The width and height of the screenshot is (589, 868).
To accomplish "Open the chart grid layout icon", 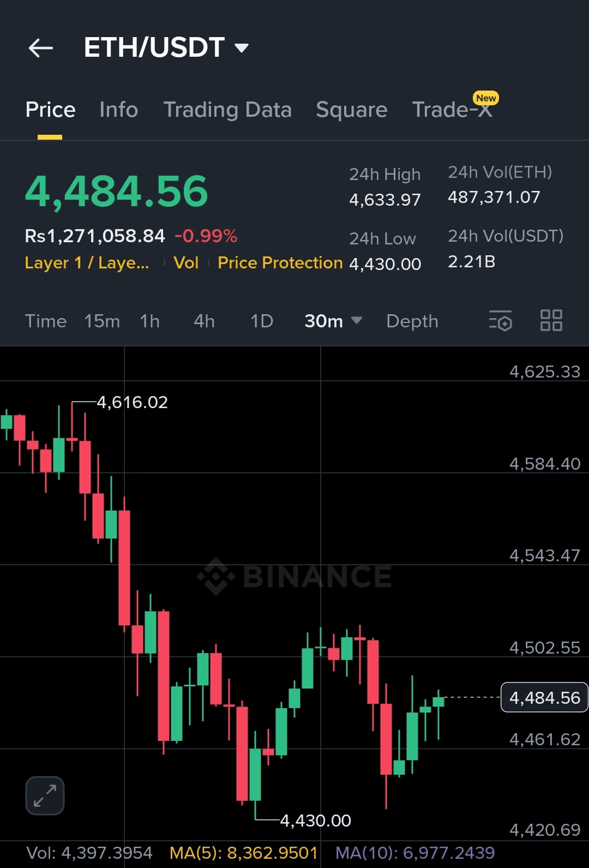I will 551,321.
